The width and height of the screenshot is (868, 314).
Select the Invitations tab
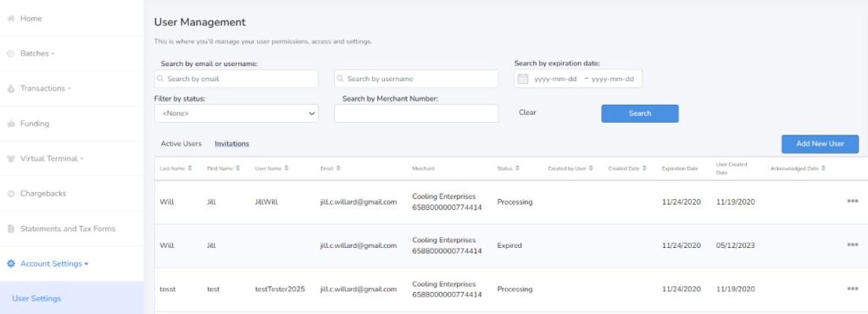pyautogui.click(x=232, y=144)
